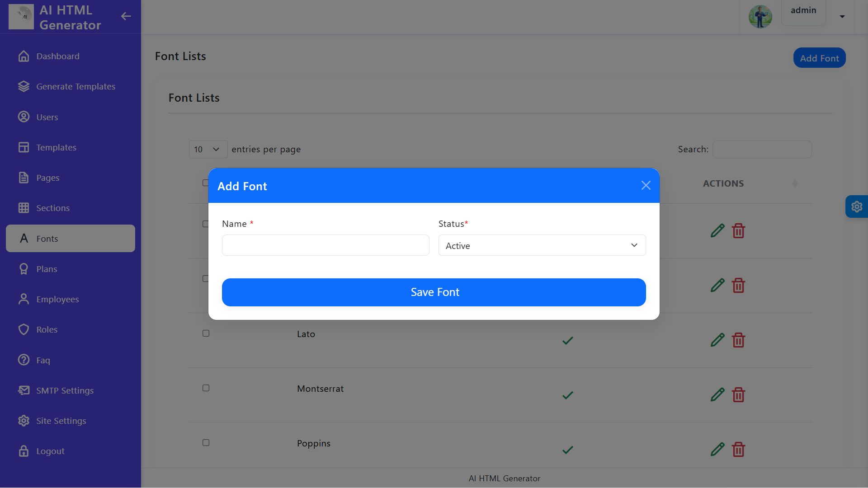Click the delete trash icon for Lato

[x=738, y=340]
